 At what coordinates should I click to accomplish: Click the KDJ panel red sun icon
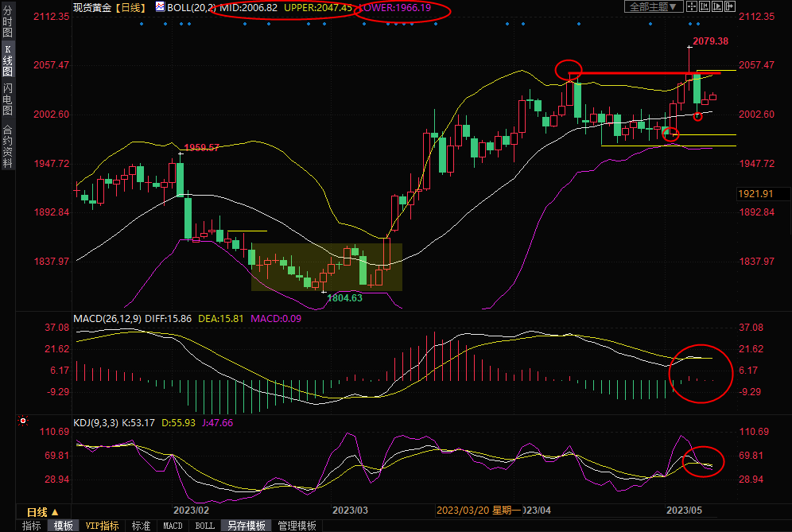pos(23,421)
